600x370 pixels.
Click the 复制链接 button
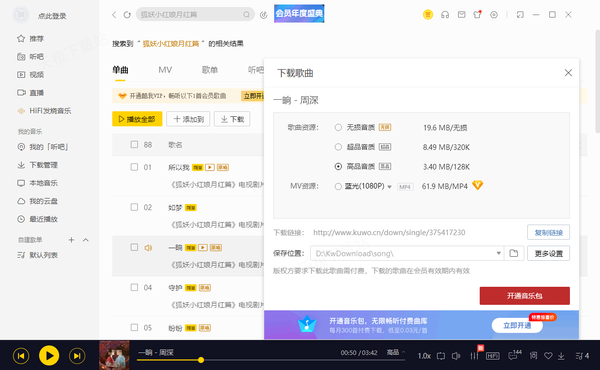(x=548, y=233)
